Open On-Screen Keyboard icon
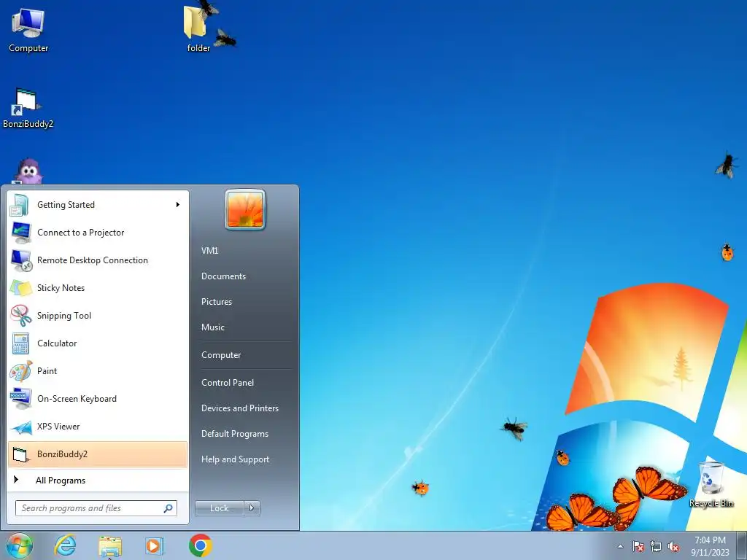The width and height of the screenshot is (747, 560). click(x=21, y=399)
